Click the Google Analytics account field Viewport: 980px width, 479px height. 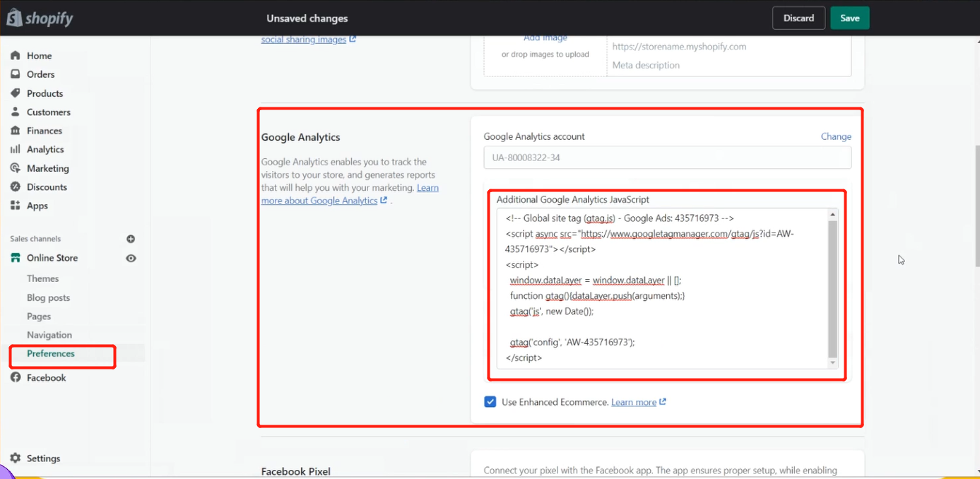[x=667, y=158]
